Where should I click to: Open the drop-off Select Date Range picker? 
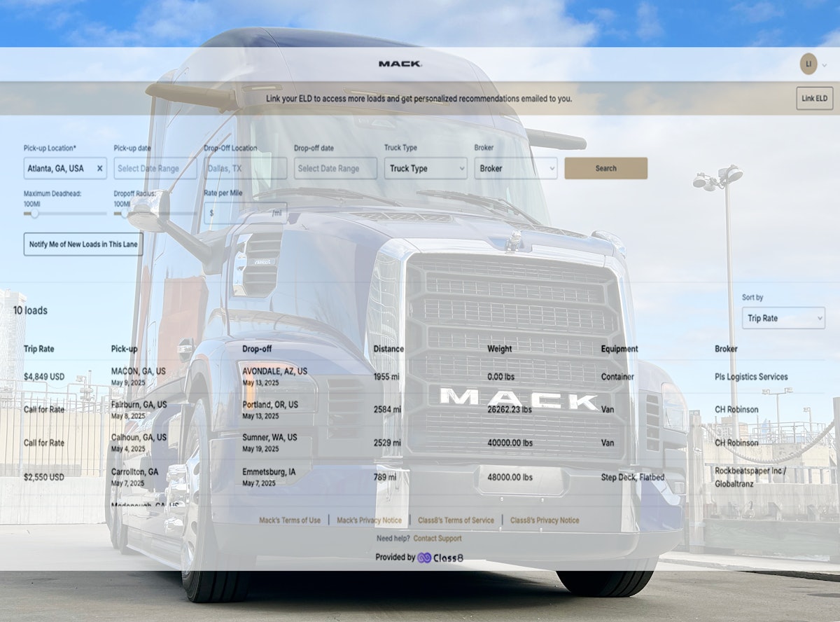[x=329, y=168]
